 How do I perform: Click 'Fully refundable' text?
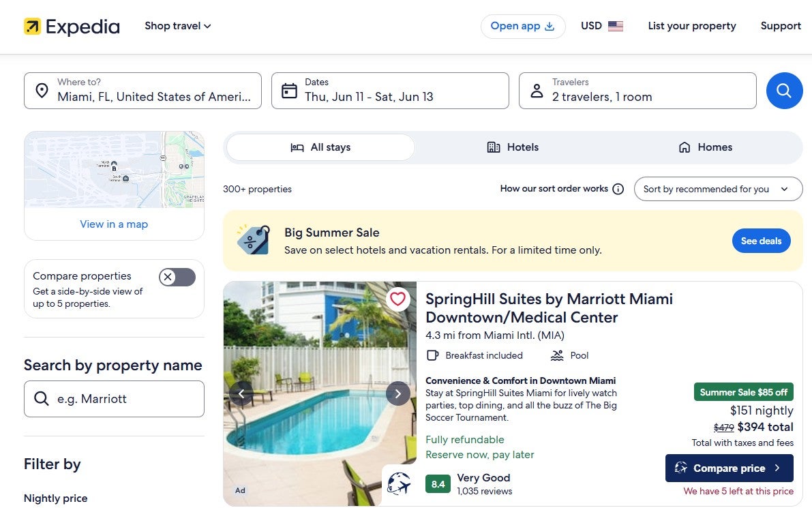(x=464, y=439)
